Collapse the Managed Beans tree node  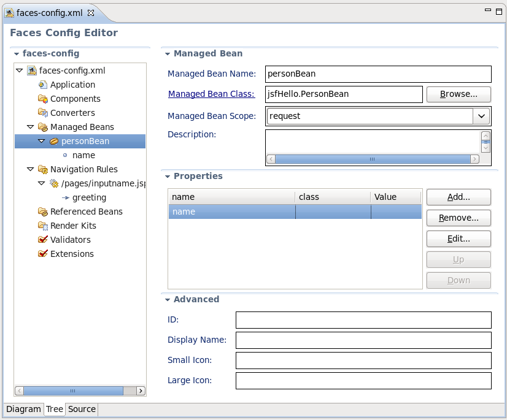coord(30,127)
